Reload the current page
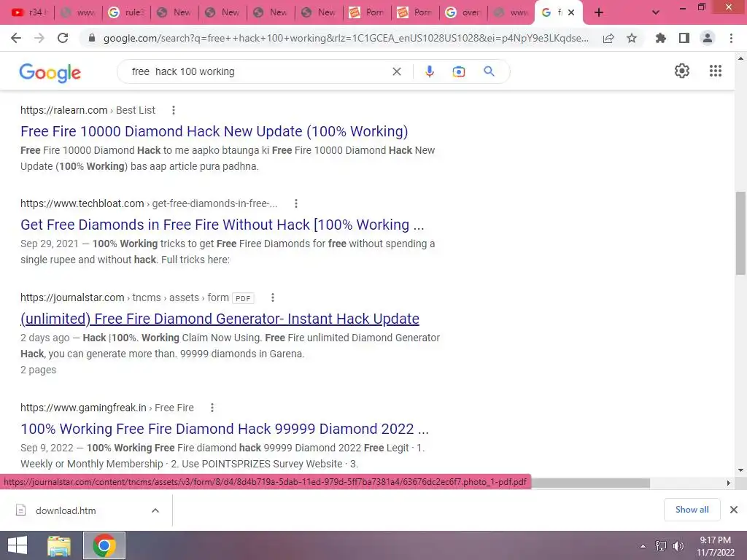The height and width of the screenshot is (560, 747). (63, 38)
